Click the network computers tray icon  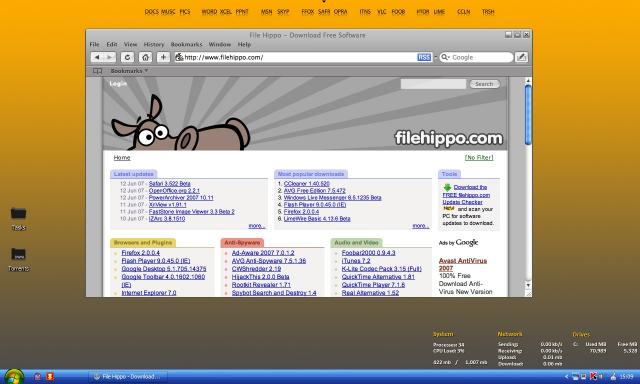575,376
